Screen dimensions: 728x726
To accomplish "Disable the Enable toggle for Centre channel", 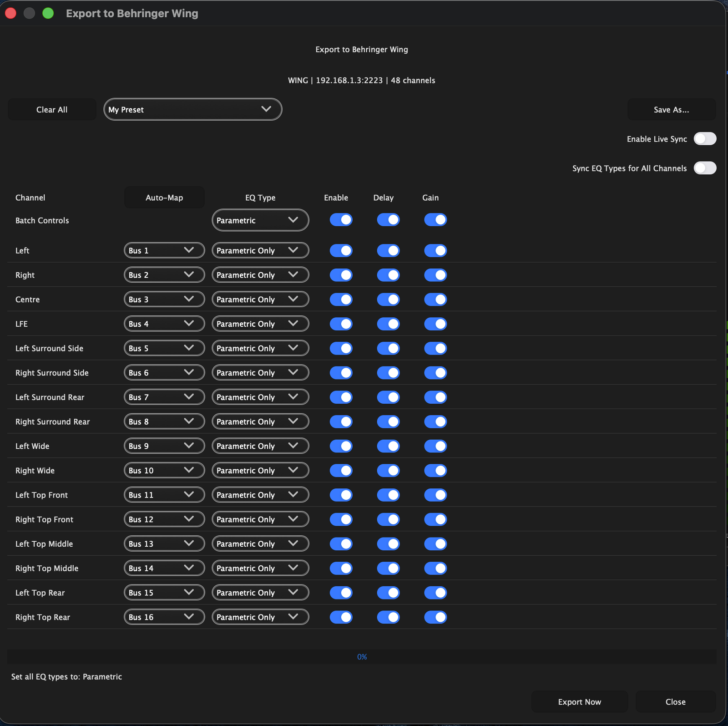I will coord(341,299).
